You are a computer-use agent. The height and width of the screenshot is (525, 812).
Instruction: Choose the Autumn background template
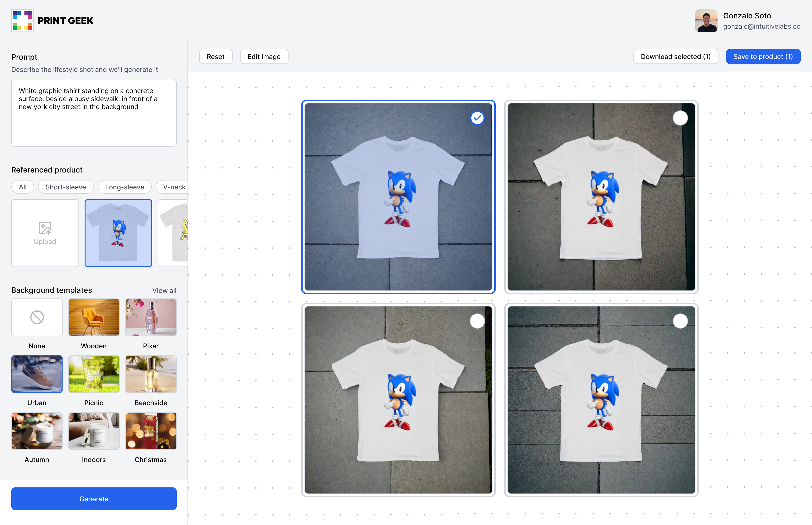(x=37, y=431)
